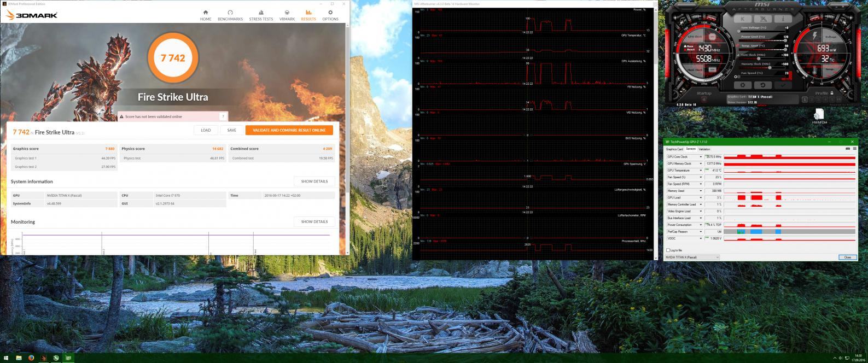Toggle Afterburner apply at Startup button
Screen dimensions: 868x363
point(704,99)
